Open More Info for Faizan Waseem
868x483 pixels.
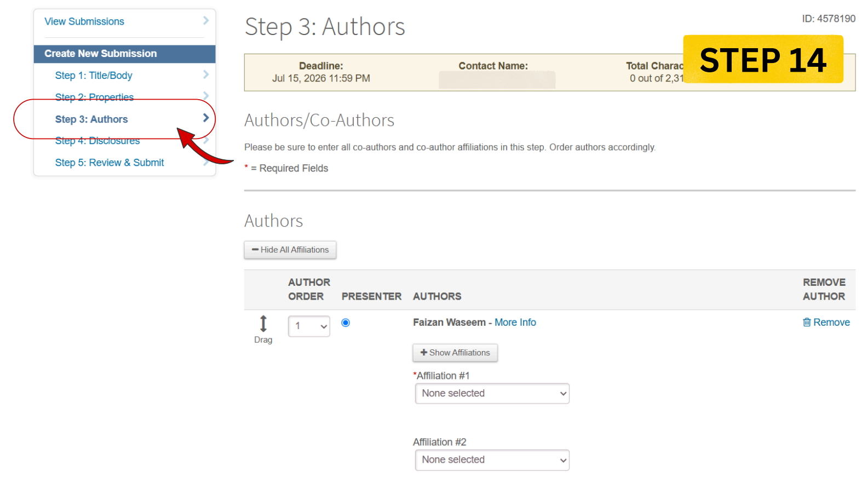(x=515, y=323)
